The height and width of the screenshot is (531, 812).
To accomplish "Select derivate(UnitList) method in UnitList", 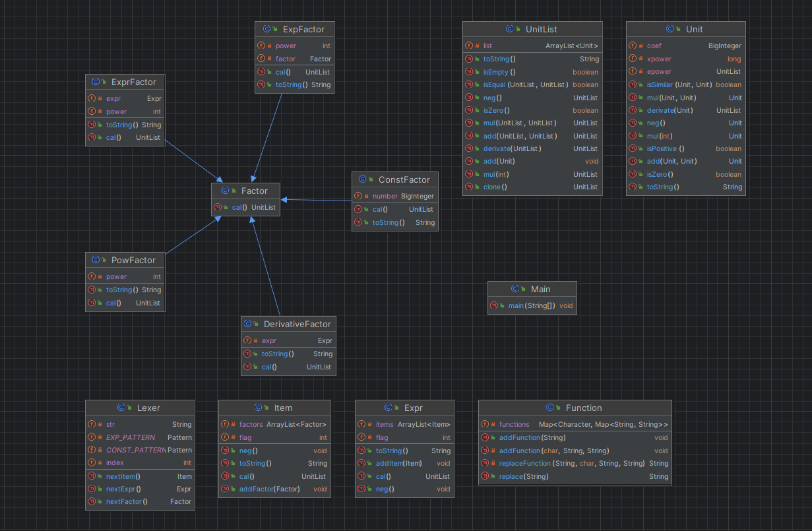I will tap(532, 148).
